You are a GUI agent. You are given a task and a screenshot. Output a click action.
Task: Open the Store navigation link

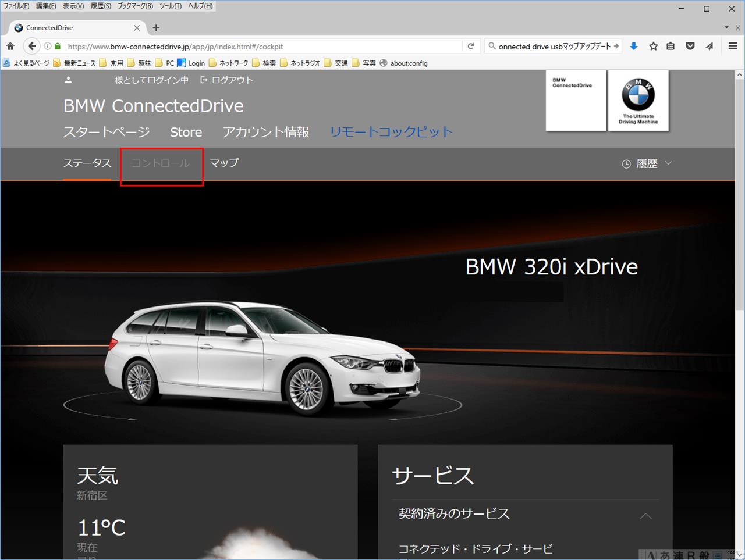tap(186, 132)
